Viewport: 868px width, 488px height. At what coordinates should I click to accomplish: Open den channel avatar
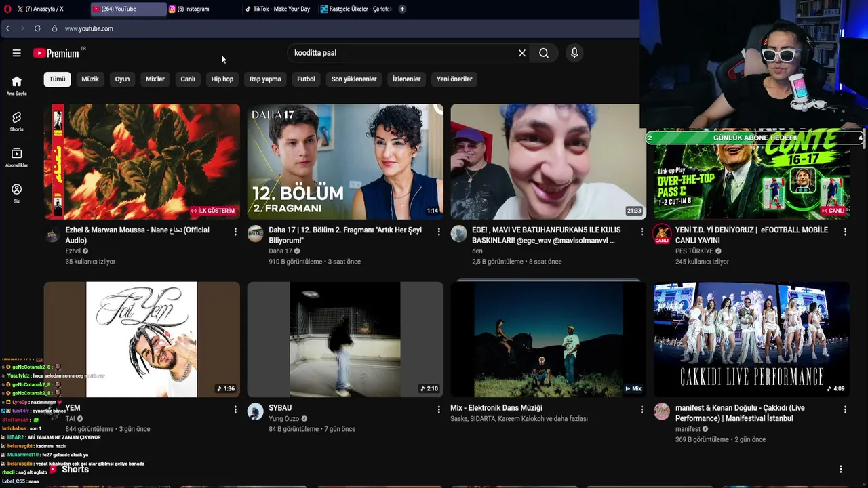click(458, 234)
